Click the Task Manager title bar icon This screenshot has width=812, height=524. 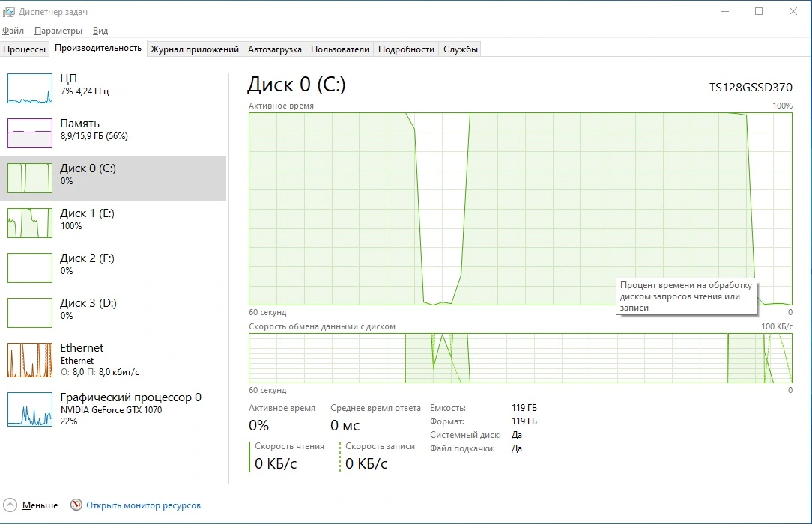(x=9, y=12)
